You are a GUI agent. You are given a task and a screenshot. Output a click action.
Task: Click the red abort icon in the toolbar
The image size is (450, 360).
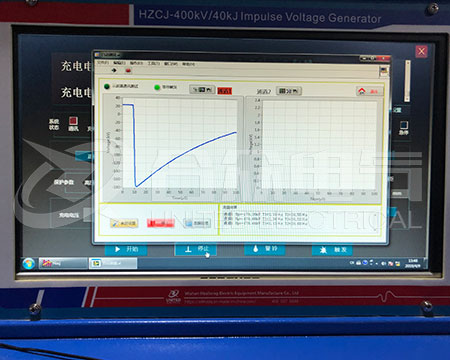coord(128,70)
